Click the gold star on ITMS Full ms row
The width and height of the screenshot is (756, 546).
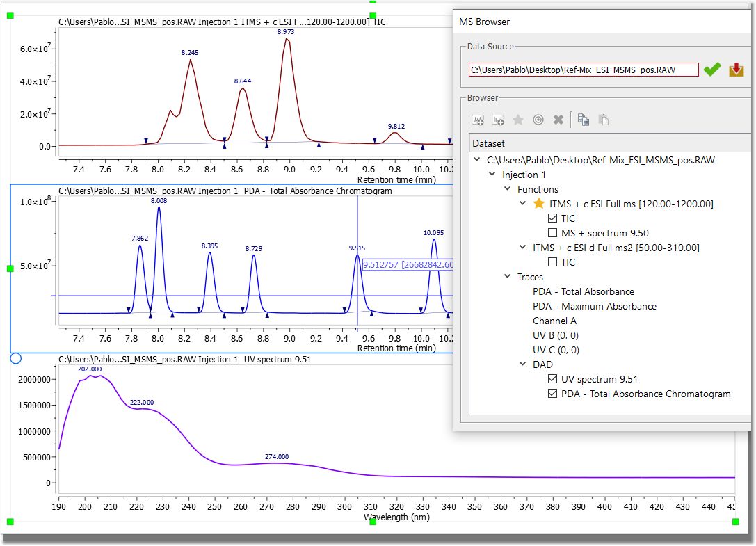click(x=539, y=204)
